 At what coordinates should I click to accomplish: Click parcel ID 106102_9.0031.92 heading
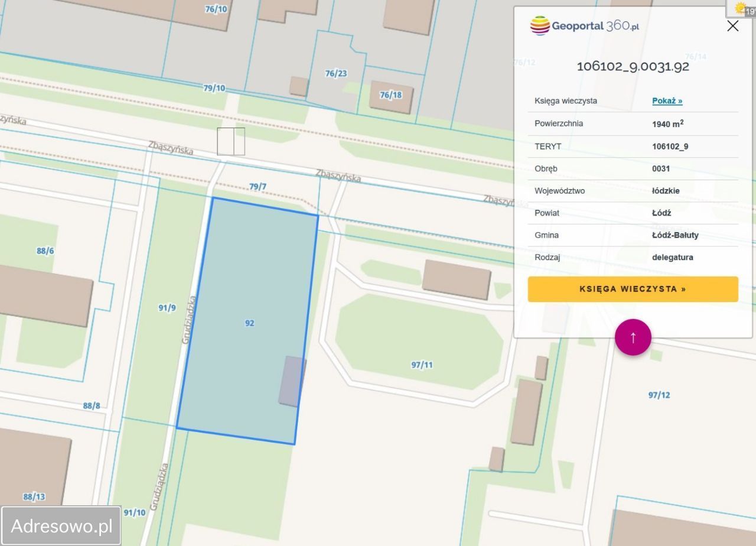pyautogui.click(x=633, y=66)
